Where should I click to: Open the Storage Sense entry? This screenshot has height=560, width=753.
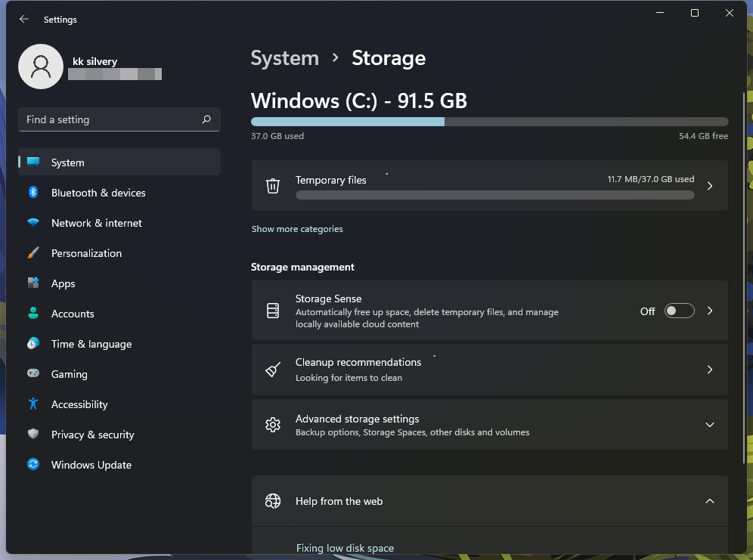click(489, 311)
